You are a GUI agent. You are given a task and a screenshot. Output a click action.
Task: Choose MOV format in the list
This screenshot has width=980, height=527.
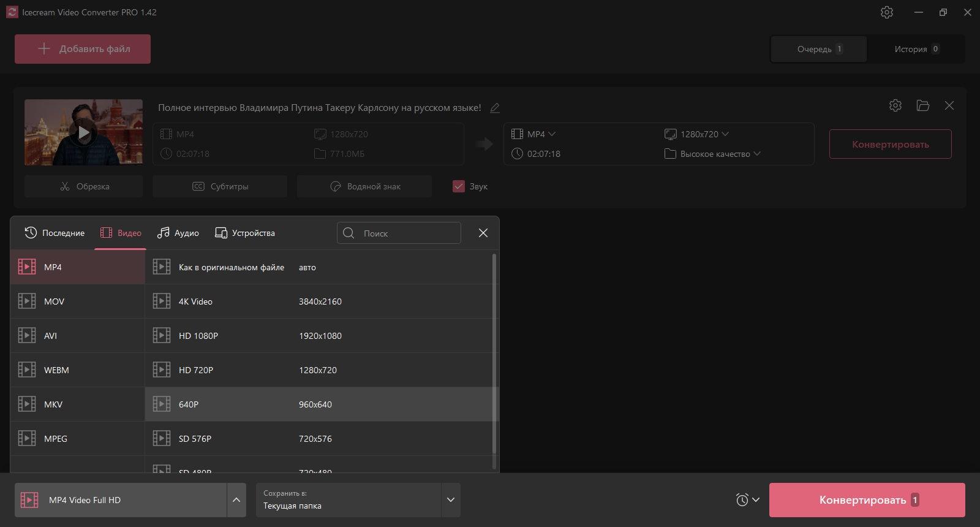78,301
